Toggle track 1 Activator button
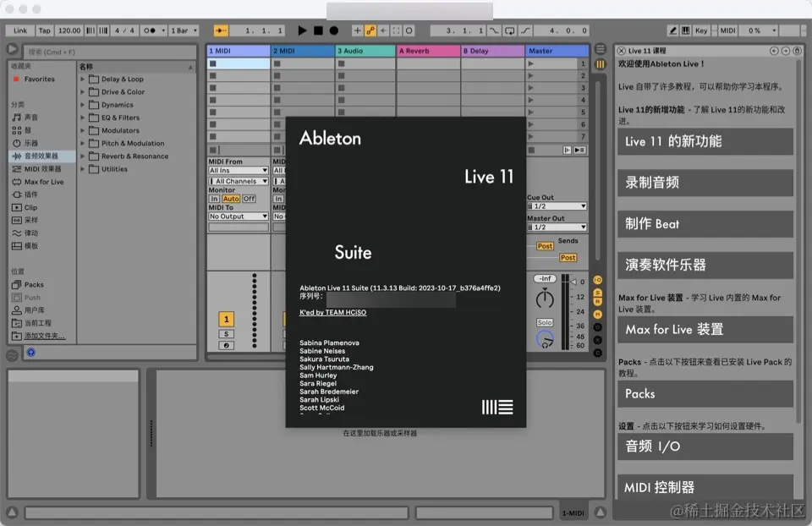 [227, 319]
